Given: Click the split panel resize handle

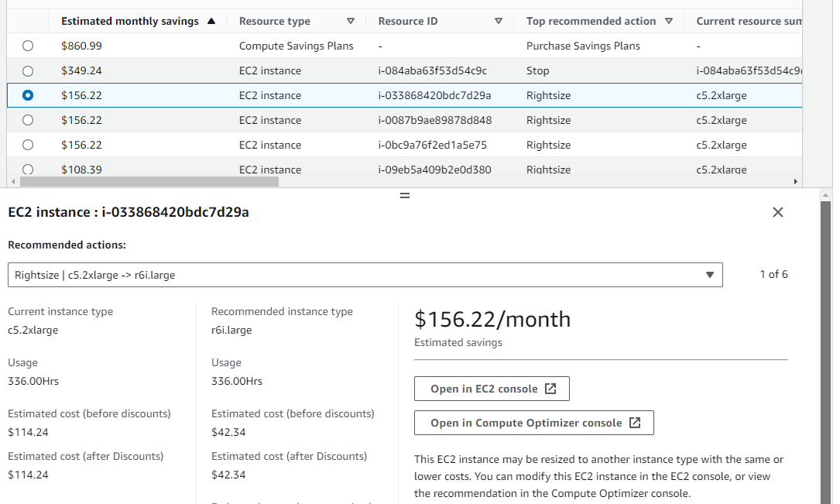Looking at the screenshot, I should (x=404, y=196).
